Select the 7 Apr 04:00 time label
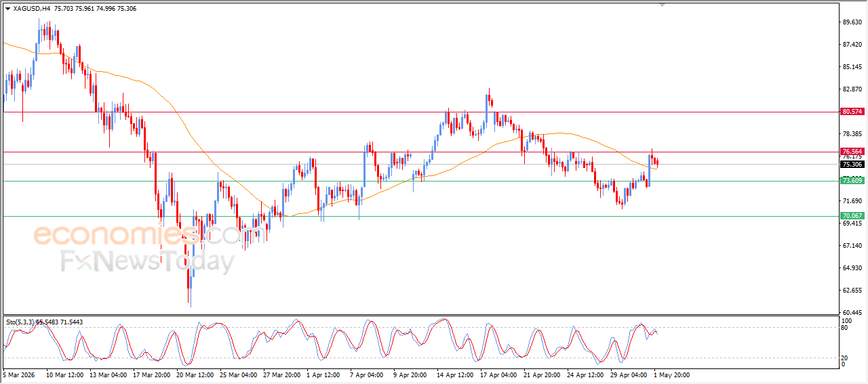The image size is (868, 384). tap(368, 375)
